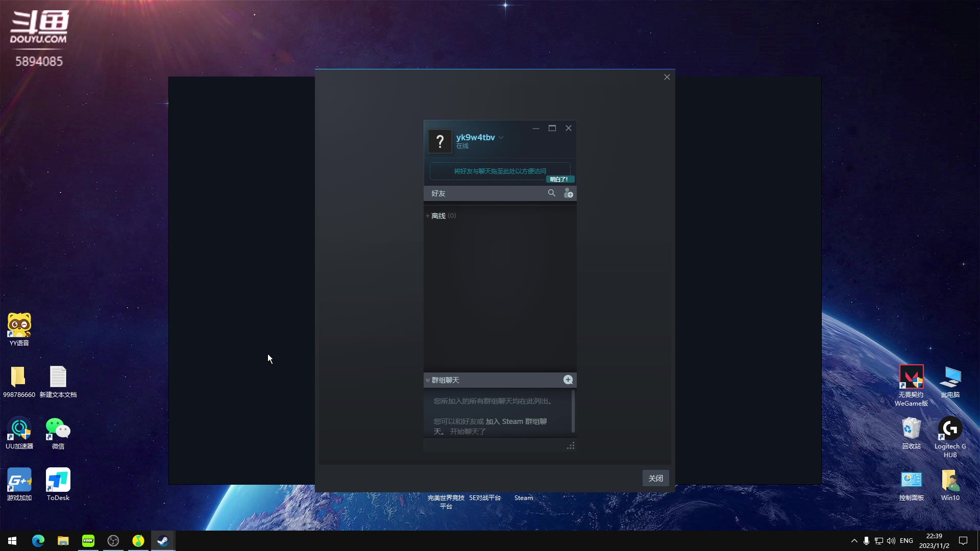This screenshot has height=551, width=980.
Task: Click the friend search magnifier icon
Action: [551, 193]
